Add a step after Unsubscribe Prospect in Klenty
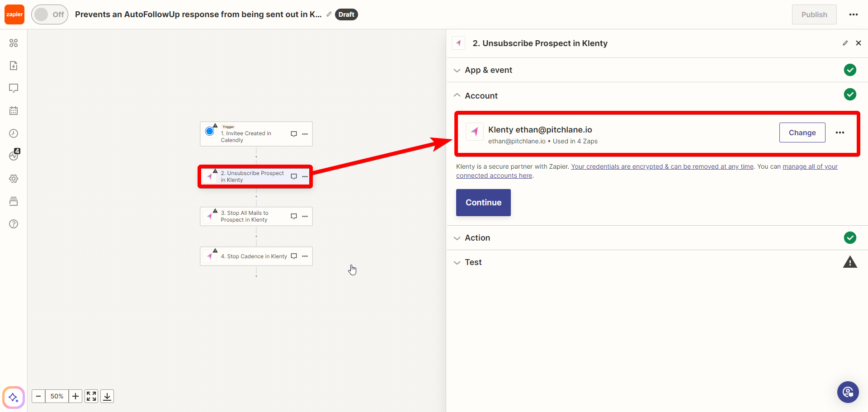Viewport: 868px width, 412px height. tap(256, 196)
